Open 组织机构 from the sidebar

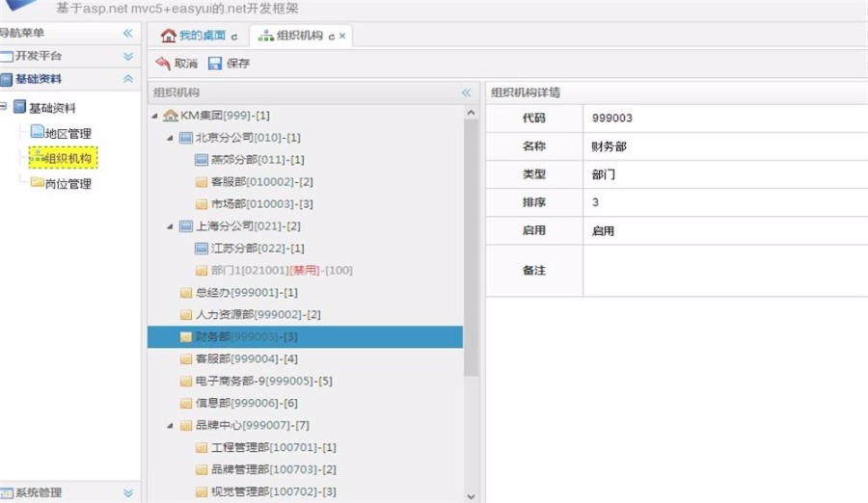(63, 158)
